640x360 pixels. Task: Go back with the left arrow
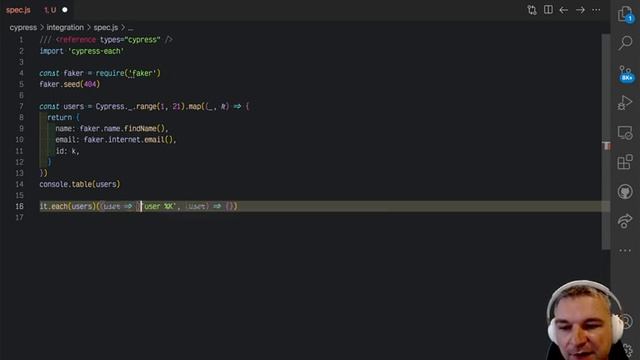click(564, 10)
